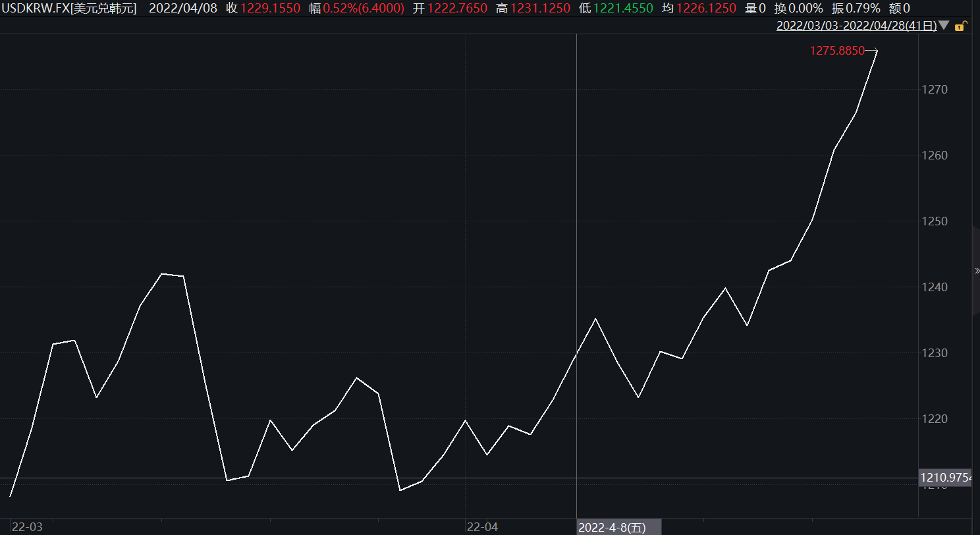Toggle the yellow padlock icon
The width and height of the screenshot is (980, 535).
(960, 26)
